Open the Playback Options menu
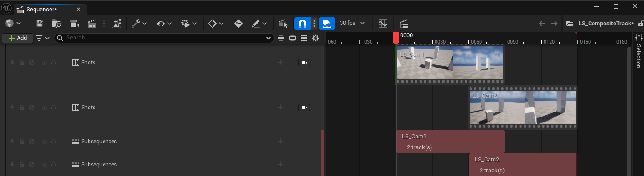 (x=189, y=23)
